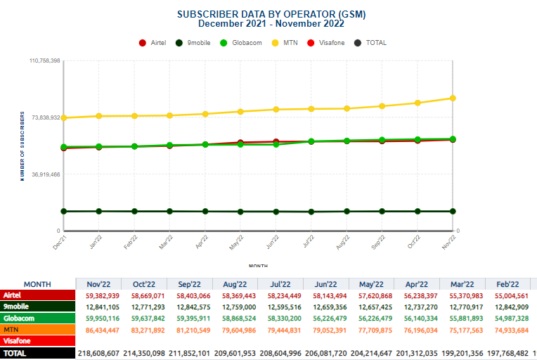
Task: Click the Airtel data point for May'22
Action: coord(240,142)
